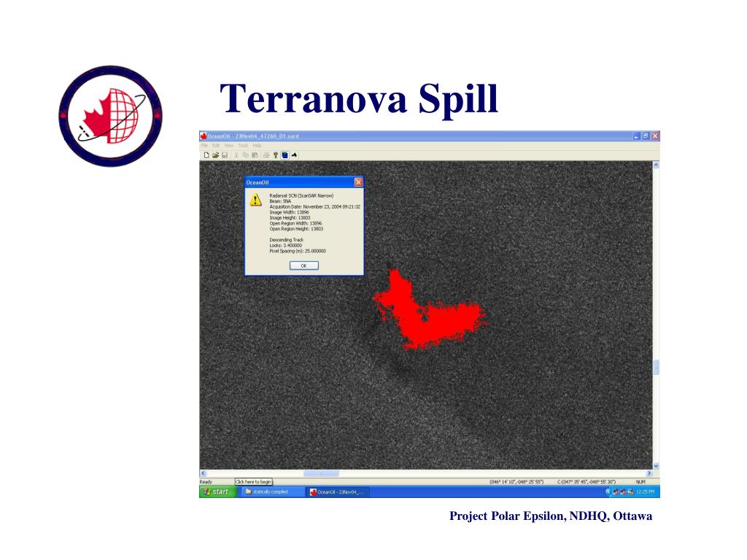This screenshot has width=747, height=560.
Task: Click 'Descending Track' text in dialog
Action: pos(286,240)
